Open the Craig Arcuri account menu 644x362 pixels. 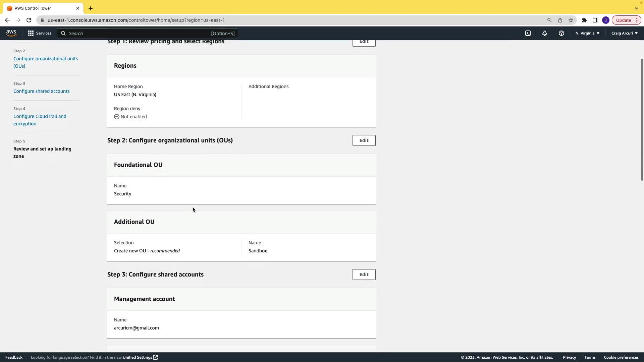coord(624,33)
